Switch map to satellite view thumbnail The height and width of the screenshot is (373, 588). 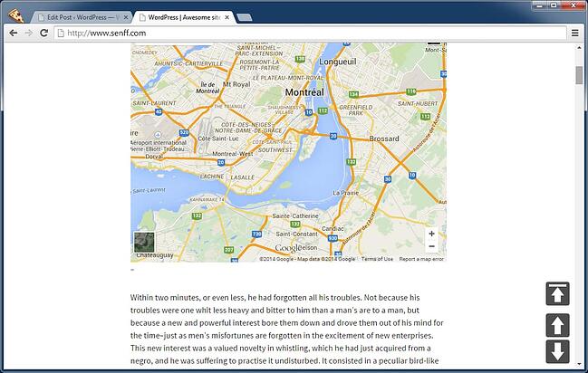[144, 242]
